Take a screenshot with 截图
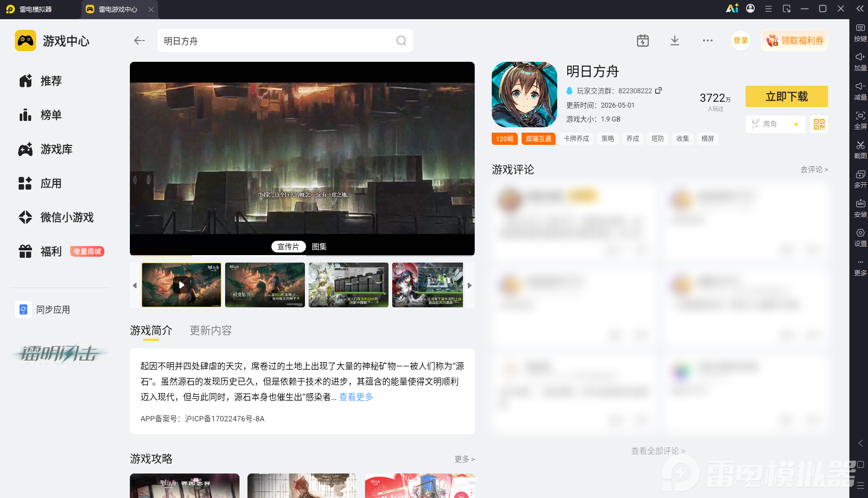Viewport: 868px width, 498px height. pos(860,150)
